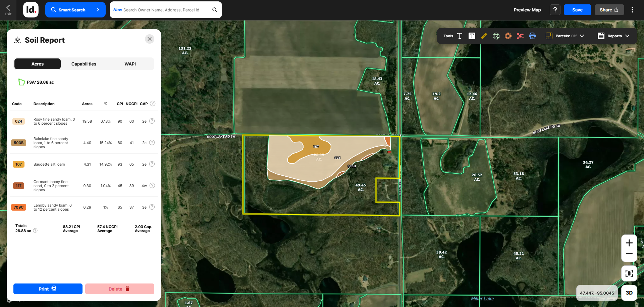Enable 3D map view
Screen dimensions: 644x307
click(x=630, y=293)
